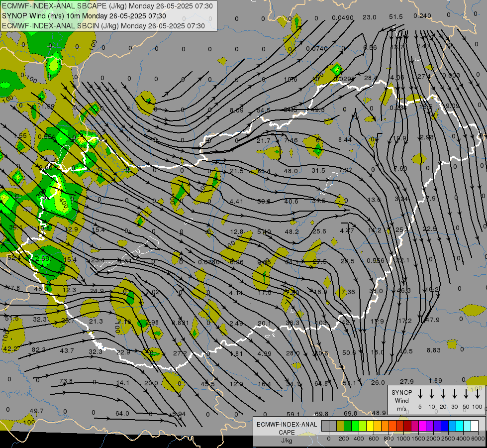The height and width of the screenshot is (448, 487).
Task: Click the 23.0 value on the map
Action: tap(370, 17)
